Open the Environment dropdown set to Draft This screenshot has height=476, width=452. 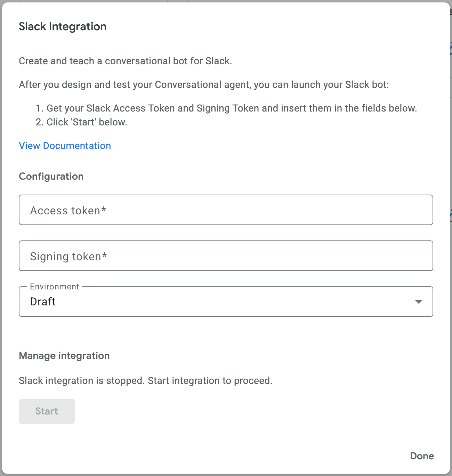225,302
